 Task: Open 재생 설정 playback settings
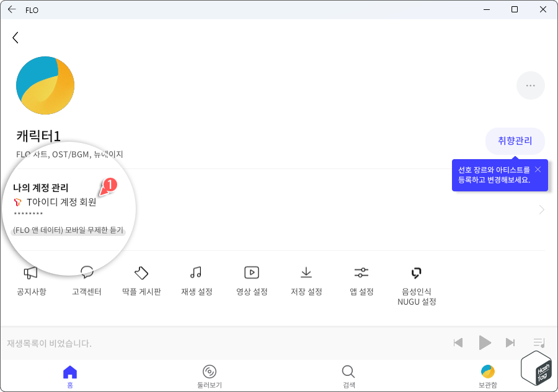[x=196, y=280]
